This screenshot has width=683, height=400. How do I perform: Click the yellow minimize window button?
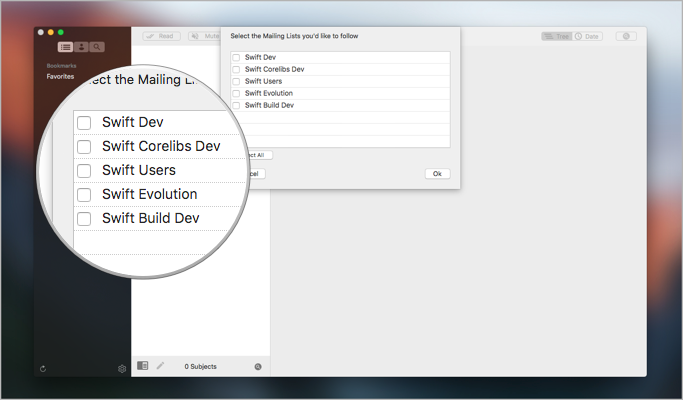pos(51,32)
